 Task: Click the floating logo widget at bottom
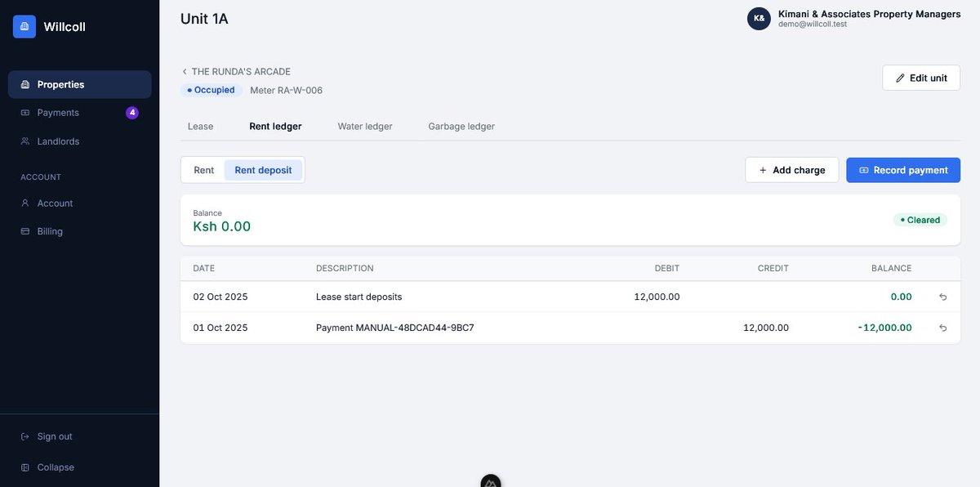[491, 481]
